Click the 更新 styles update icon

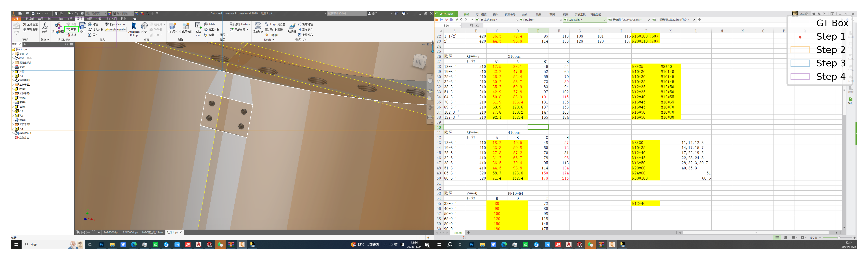coord(71,30)
